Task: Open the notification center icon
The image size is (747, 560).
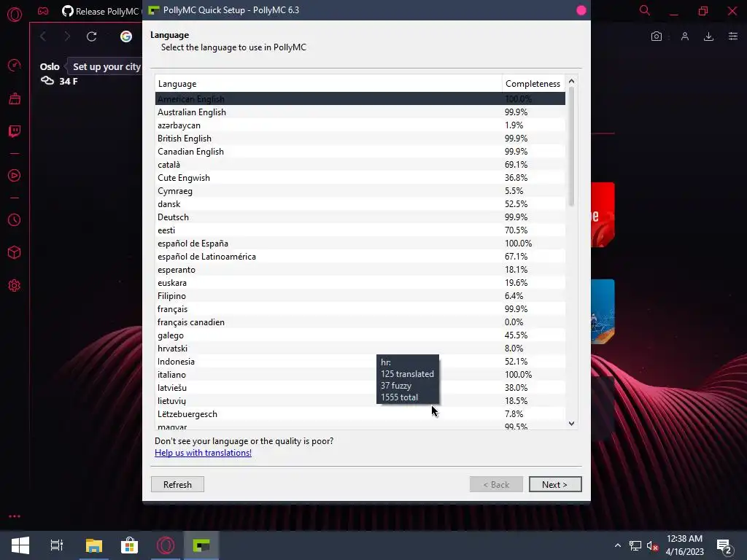Action: pos(724,547)
